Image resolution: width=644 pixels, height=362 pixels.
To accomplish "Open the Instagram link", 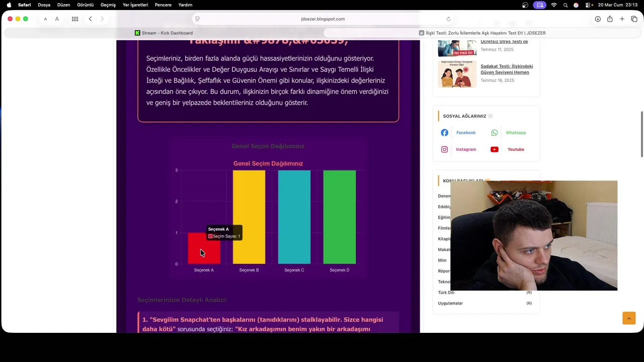I will (466, 149).
